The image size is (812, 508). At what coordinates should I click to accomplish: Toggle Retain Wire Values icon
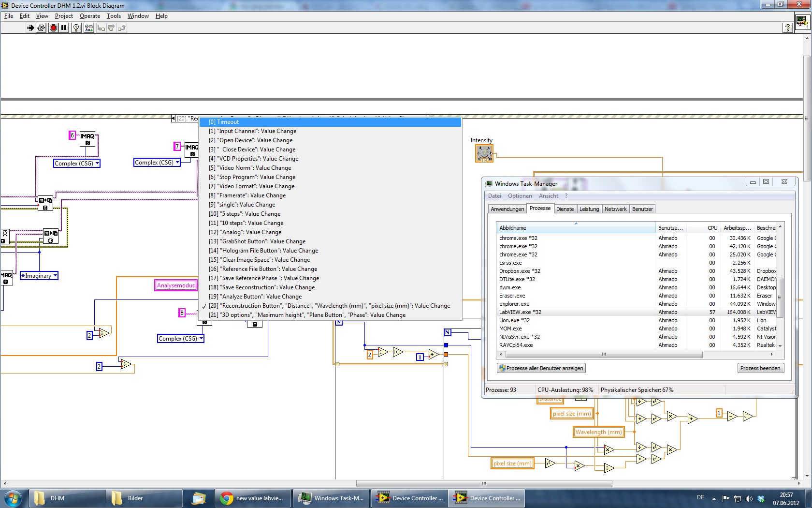tap(88, 28)
